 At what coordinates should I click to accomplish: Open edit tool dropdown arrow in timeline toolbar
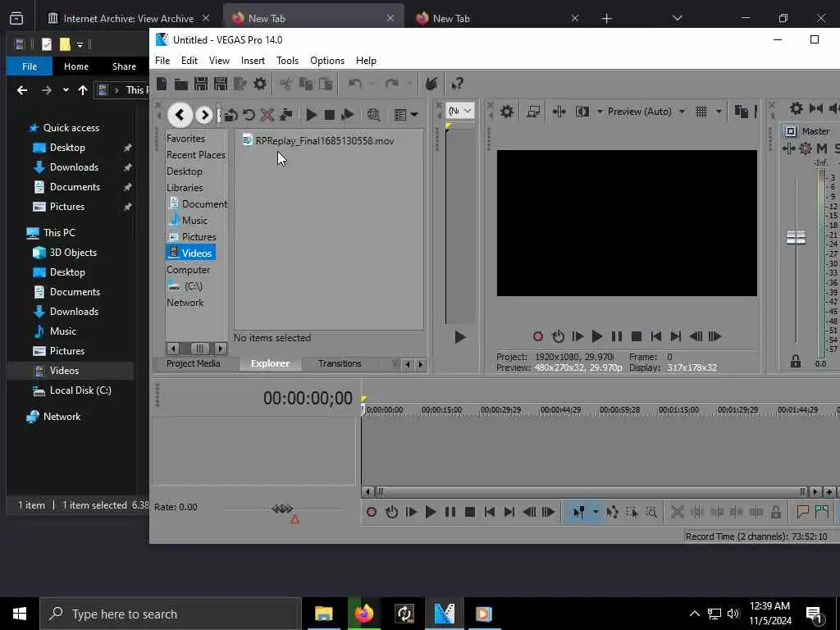[x=596, y=512]
